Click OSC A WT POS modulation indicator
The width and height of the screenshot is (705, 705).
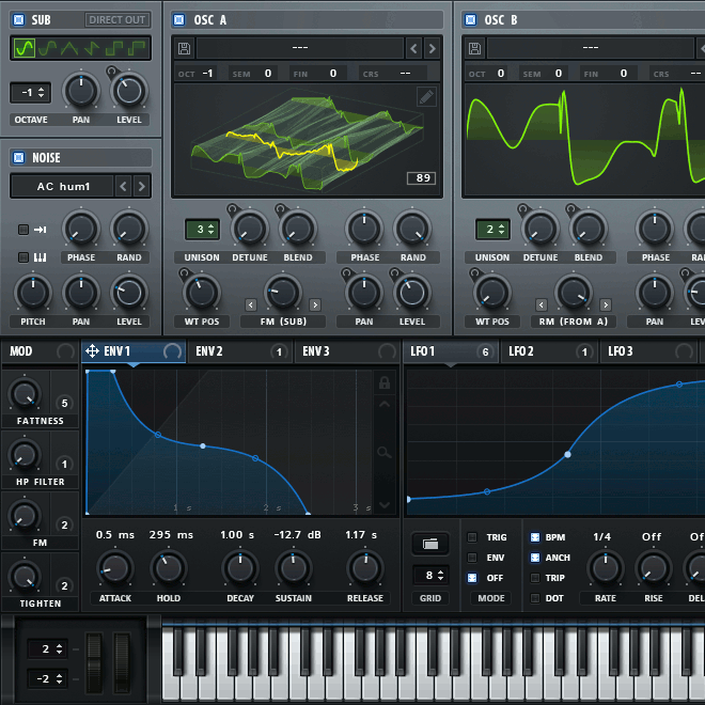pos(184,273)
